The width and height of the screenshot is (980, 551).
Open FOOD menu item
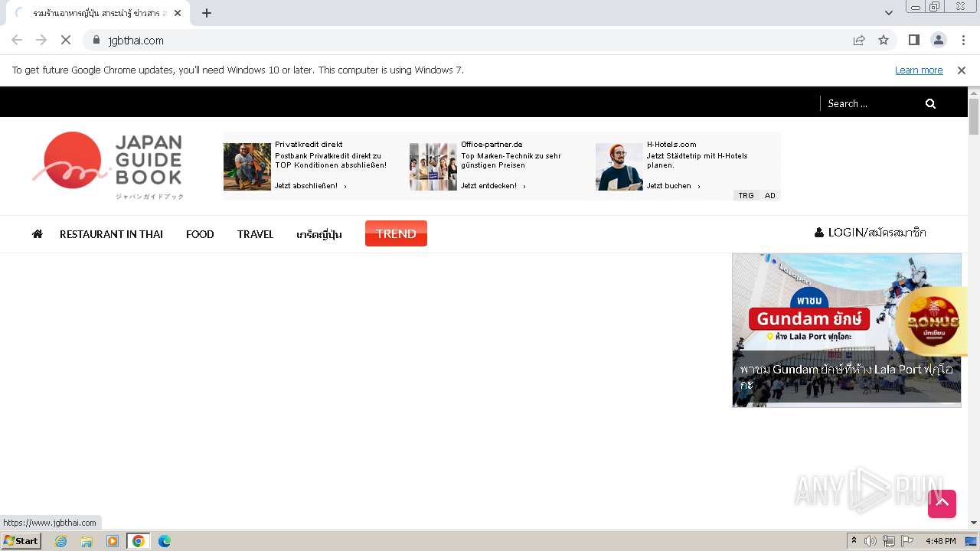pyautogui.click(x=200, y=234)
